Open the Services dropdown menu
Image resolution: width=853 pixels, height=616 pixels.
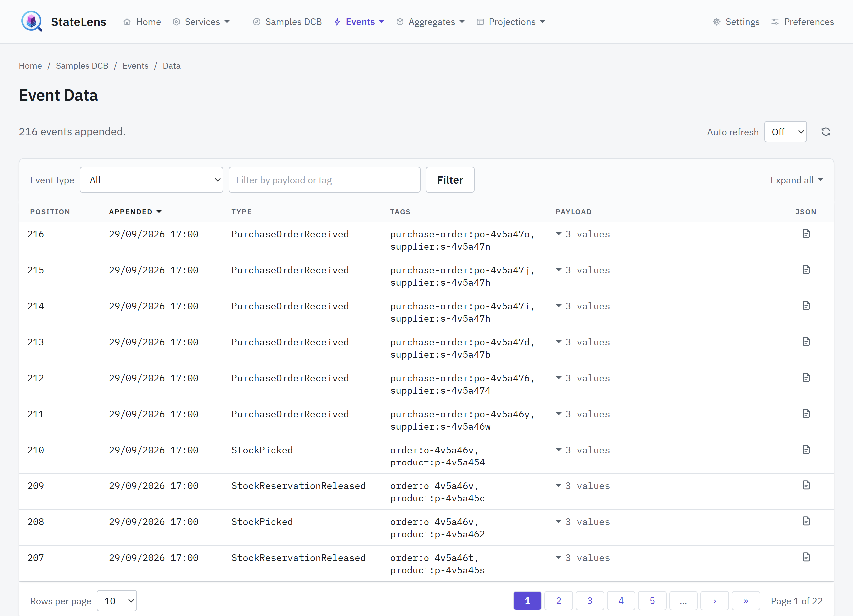(x=201, y=22)
